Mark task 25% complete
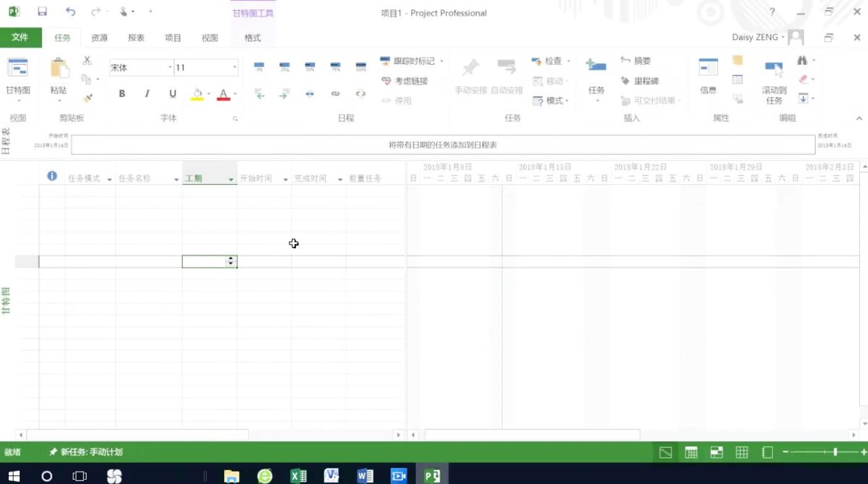This screenshot has width=868, height=484. click(284, 67)
